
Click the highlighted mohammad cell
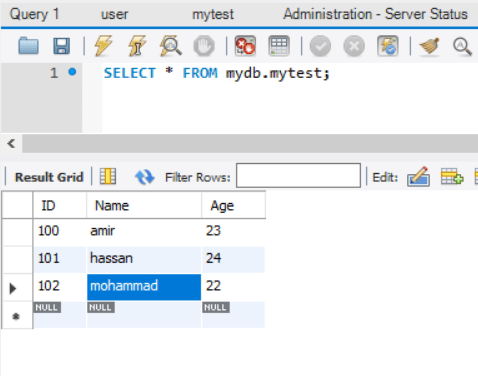click(144, 287)
